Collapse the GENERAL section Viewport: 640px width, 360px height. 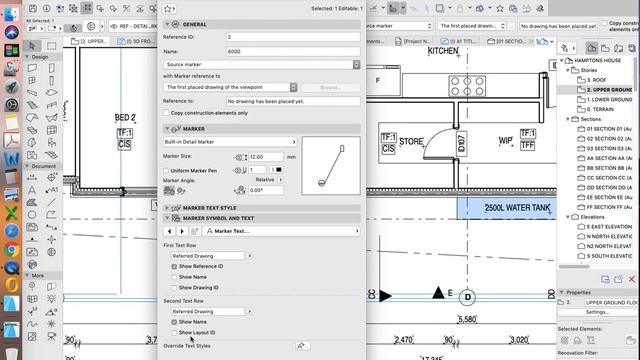coord(167,24)
